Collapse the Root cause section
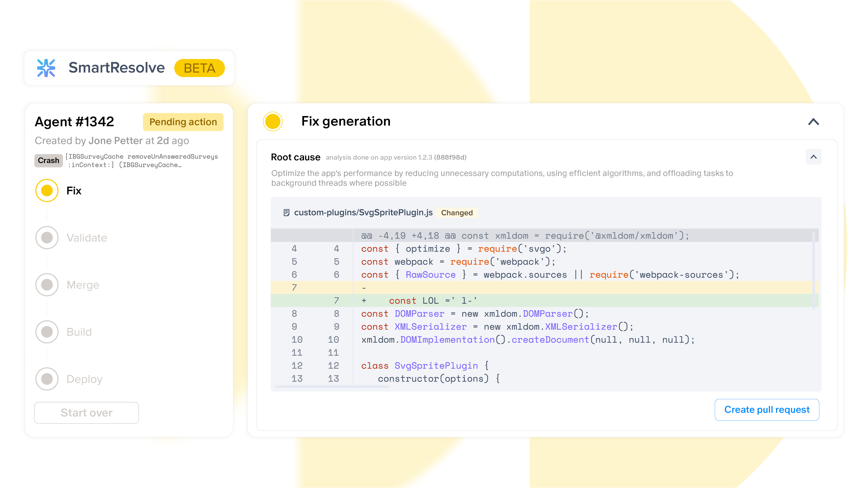868x488 pixels. (813, 157)
